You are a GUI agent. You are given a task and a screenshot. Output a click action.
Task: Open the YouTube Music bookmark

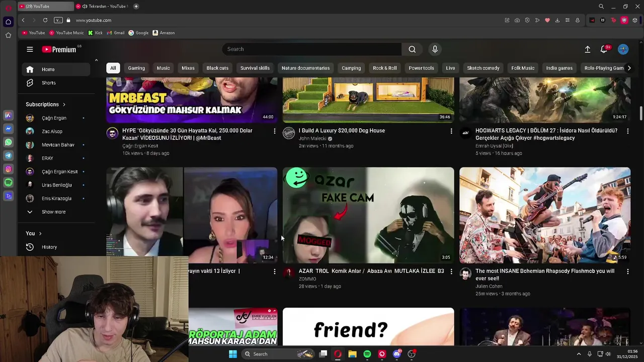66,33
